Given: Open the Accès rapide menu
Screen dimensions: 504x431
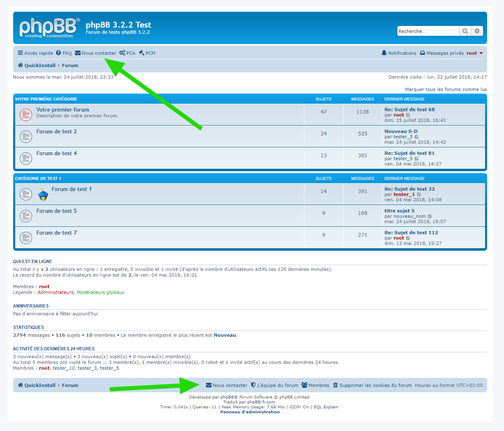Looking at the screenshot, I should tap(35, 53).
